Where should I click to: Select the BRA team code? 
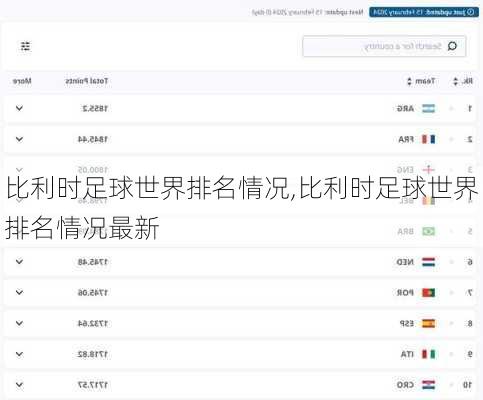tap(406, 231)
